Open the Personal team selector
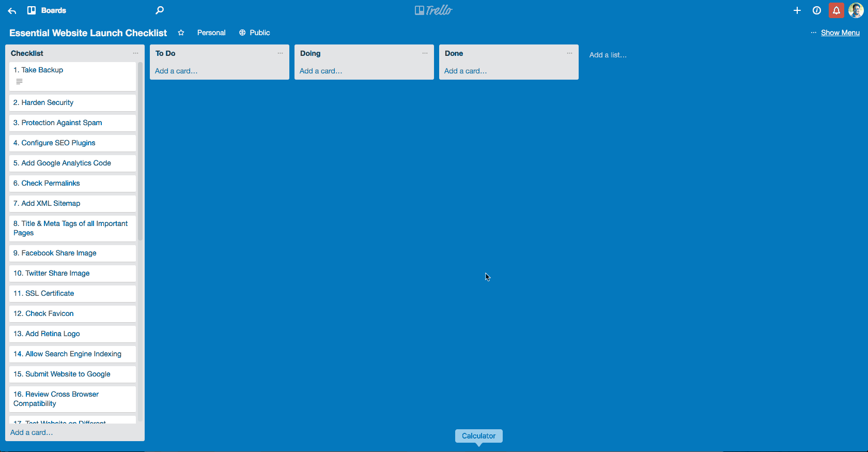This screenshot has height=452, width=868. click(211, 33)
